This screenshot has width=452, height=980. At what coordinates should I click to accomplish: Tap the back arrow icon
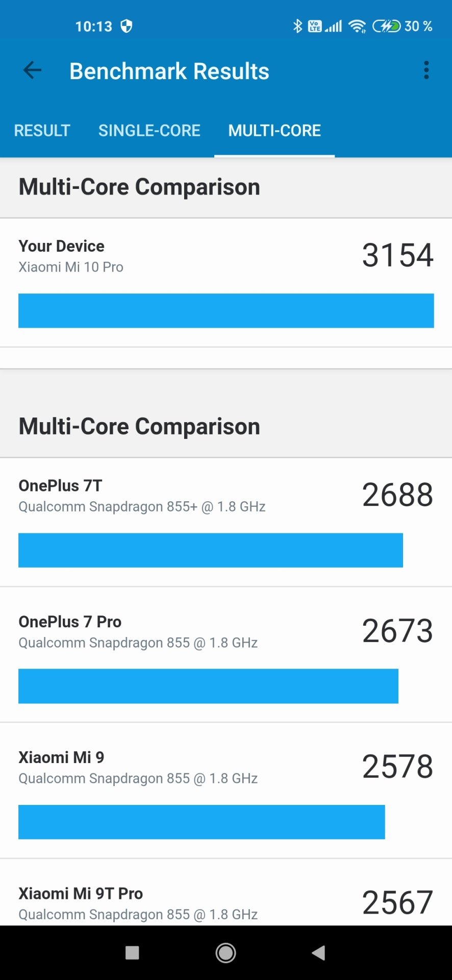point(32,70)
